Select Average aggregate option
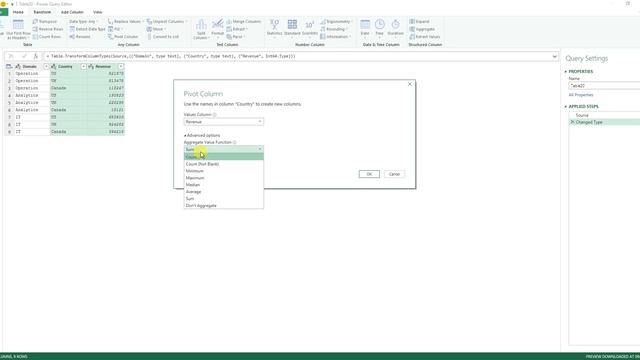 224,191
